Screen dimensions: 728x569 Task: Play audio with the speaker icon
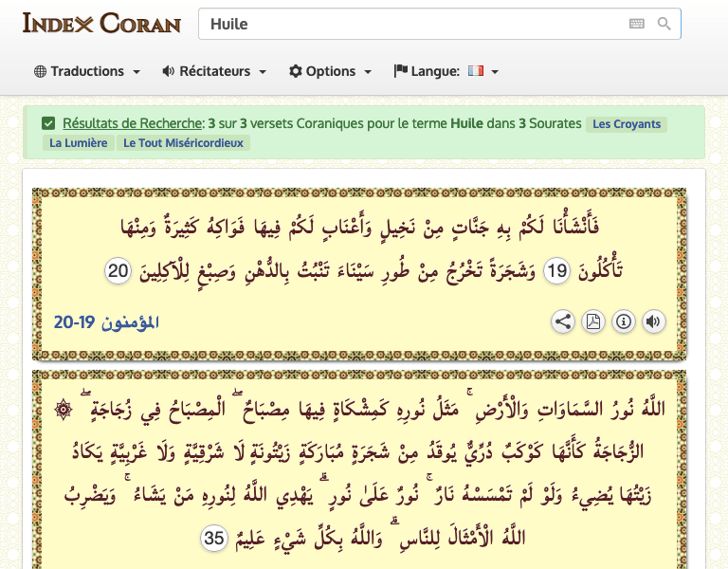(x=653, y=321)
